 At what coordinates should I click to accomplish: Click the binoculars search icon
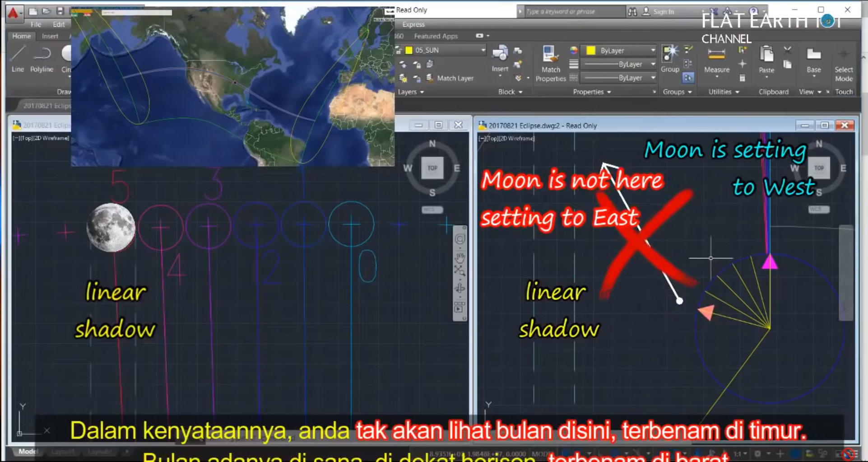tap(632, 12)
